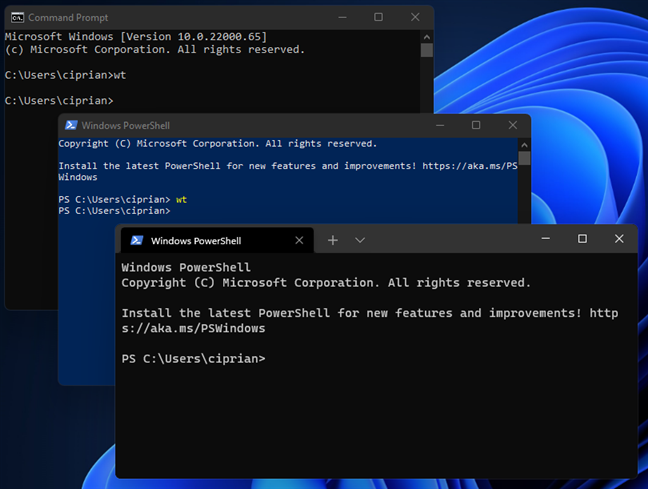Click the "(c) Microsoft Corporation" line in Command Prompt
Image resolution: width=648 pixels, height=489 pixels.
[155, 50]
